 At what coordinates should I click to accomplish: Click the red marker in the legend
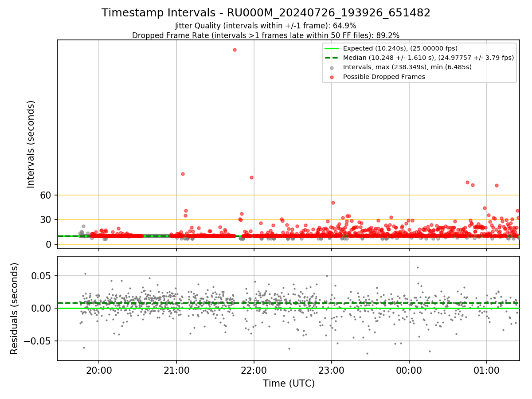point(332,77)
